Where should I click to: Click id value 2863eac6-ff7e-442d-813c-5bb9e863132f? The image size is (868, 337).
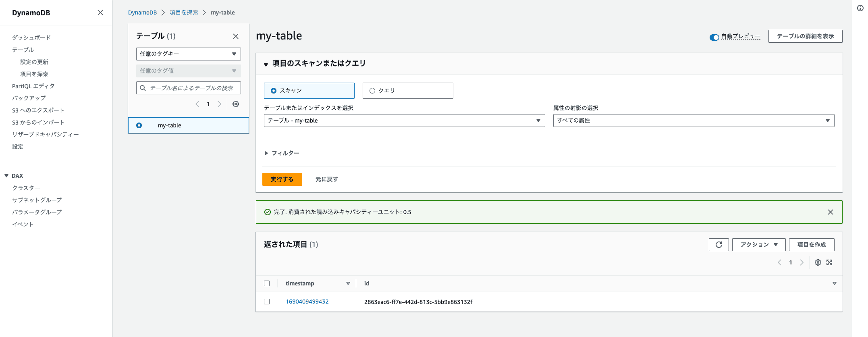pyautogui.click(x=418, y=302)
